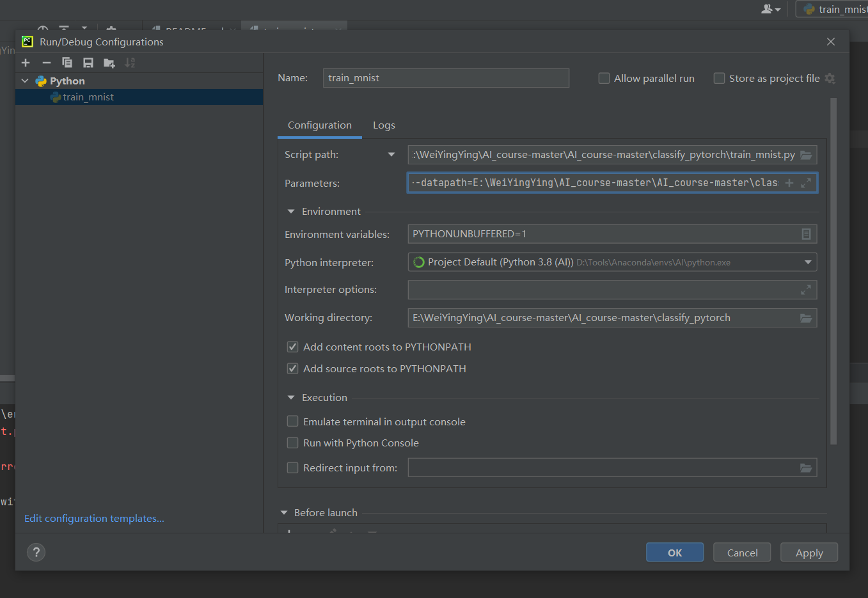The image size is (868, 598).
Task: Select train_mnist configuration in tree
Action: click(x=139, y=97)
